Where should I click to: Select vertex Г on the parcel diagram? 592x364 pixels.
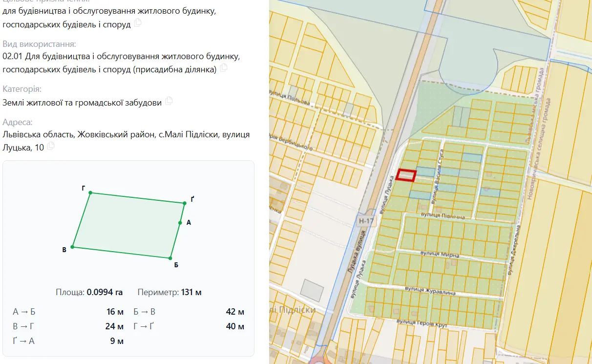coord(90,193)
